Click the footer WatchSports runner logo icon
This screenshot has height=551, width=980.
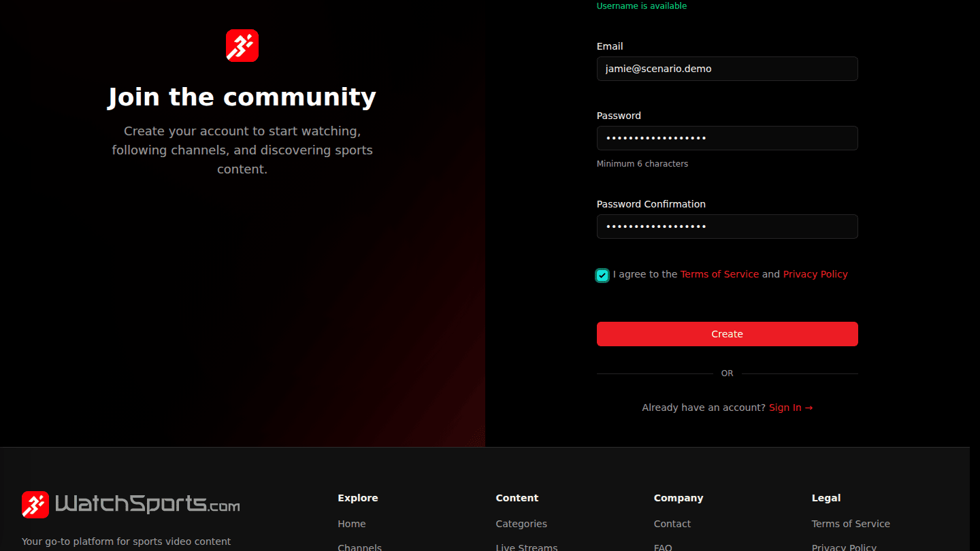[35, 505]
